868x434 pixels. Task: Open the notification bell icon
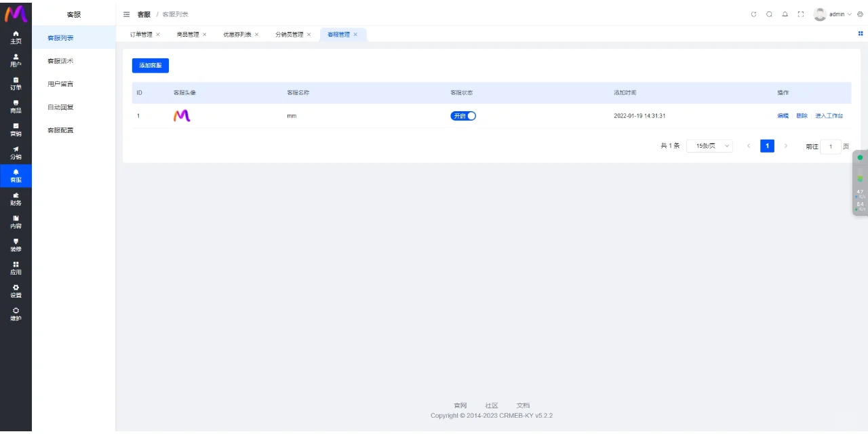pyautogui.click(x=785, y=14)
